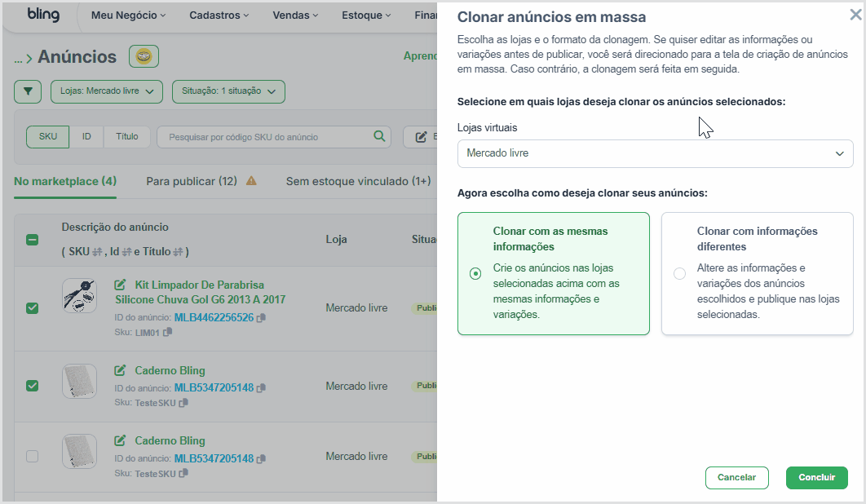Viewport: 866px width, 504px height.
Task: Select the Título search mode
Action: 127,136
